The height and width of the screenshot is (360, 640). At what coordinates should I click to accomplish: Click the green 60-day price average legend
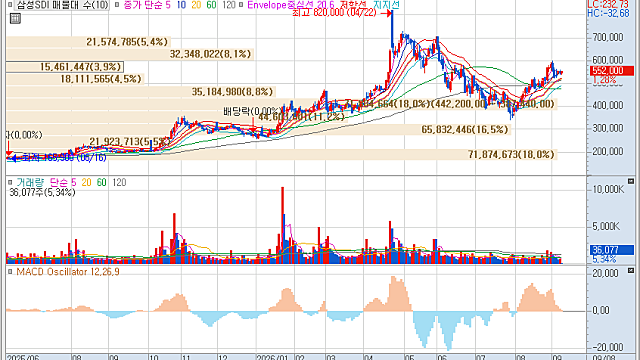(x=211, y=5)
